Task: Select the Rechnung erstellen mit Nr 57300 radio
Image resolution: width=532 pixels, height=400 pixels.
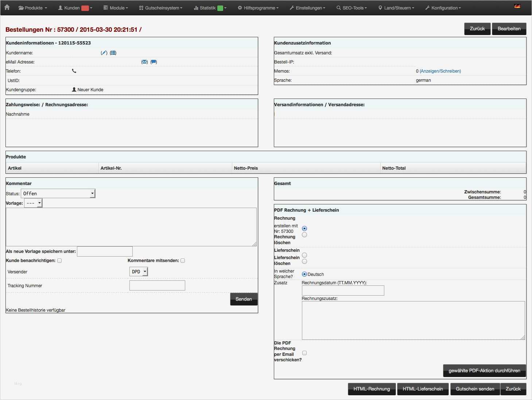Action: (304, 228)
